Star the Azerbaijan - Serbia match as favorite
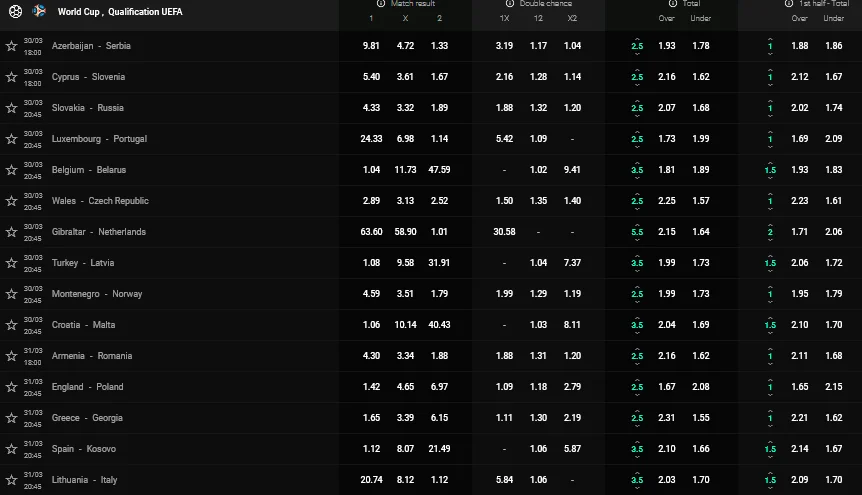Screen dimensions: 862x495 tap(12, 46)
